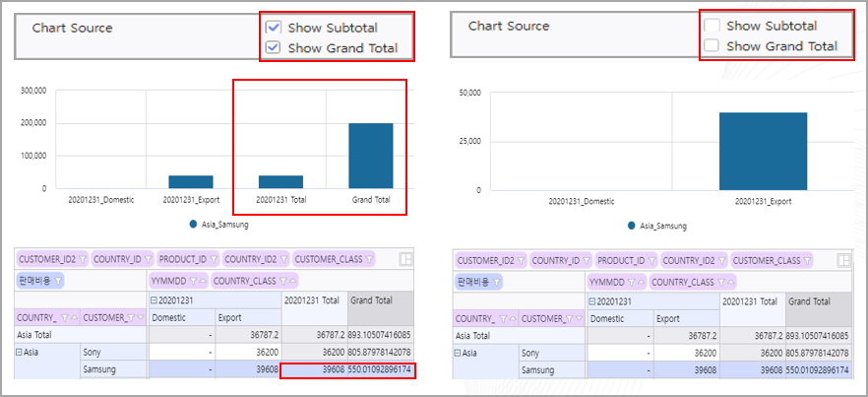Viewport: 868px width, 397px height.
Task: Check the unchecked Show Grand Total checkbox
Action: point(712,46)
